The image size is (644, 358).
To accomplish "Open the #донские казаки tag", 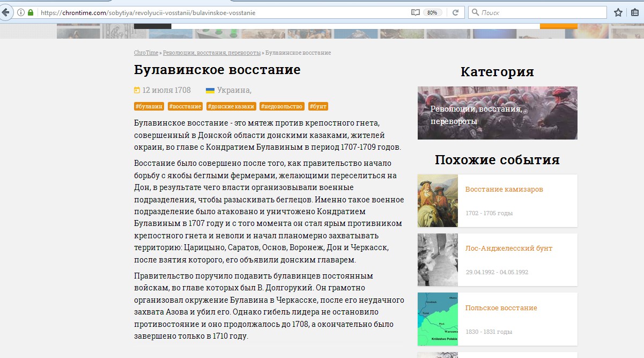I will 231,106.
